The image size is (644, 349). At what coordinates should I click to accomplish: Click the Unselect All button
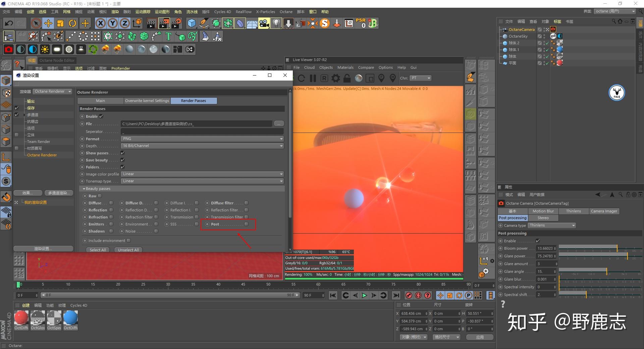pyautogui.click(x=128, y=250)
